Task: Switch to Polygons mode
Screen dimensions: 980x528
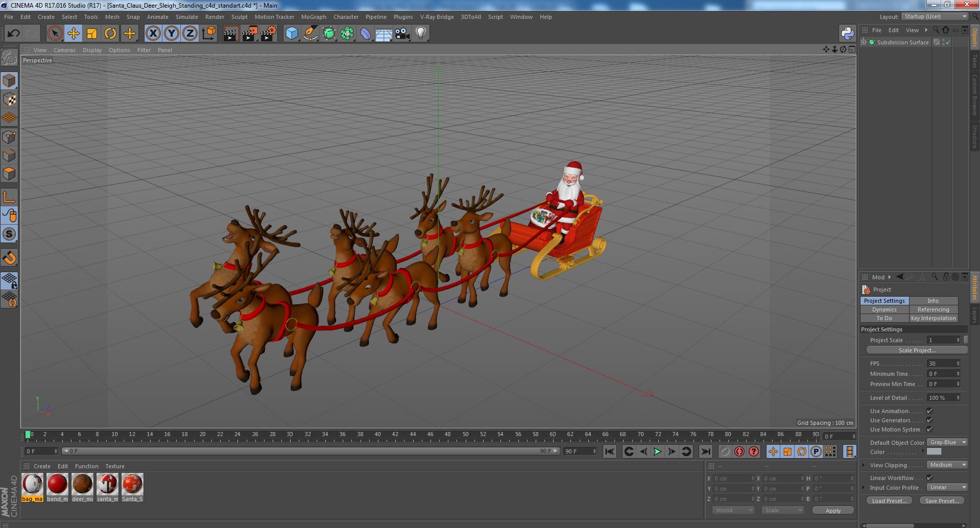Action: 9,174
